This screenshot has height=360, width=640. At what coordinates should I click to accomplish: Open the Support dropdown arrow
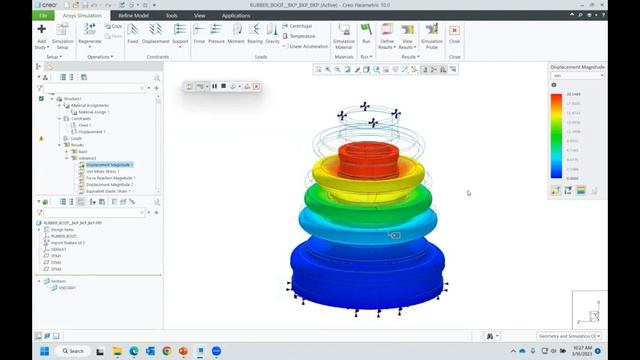(180, 47)
